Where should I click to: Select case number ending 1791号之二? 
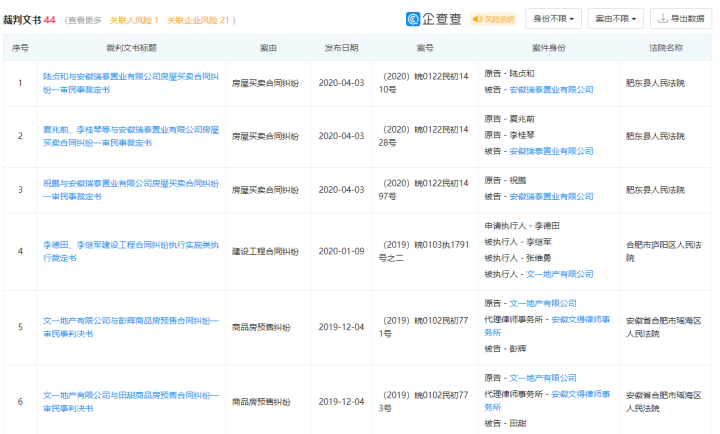(x=424, y=251)
